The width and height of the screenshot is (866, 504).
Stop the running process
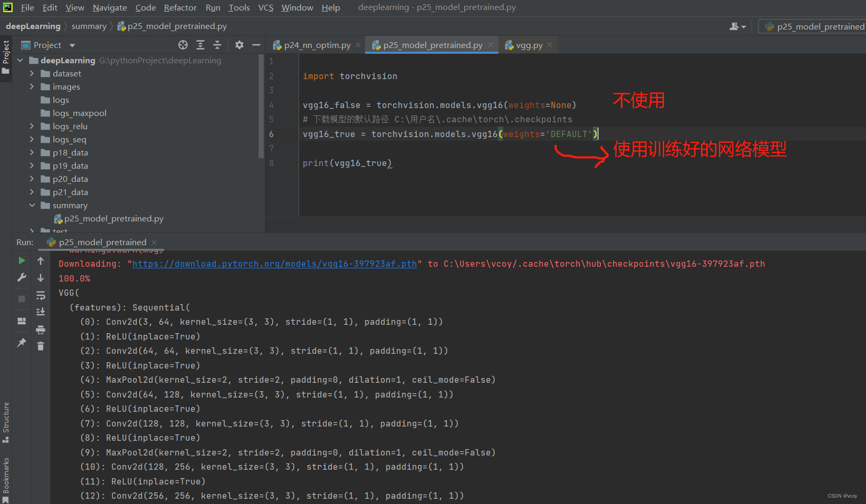click(22, 299)
